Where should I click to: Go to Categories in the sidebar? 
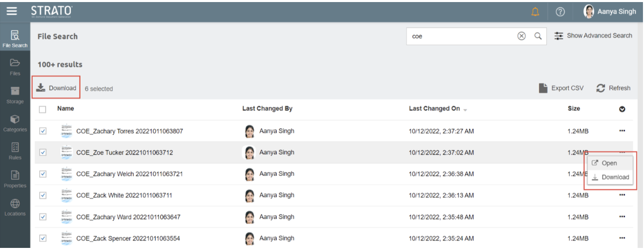[15, 122]
